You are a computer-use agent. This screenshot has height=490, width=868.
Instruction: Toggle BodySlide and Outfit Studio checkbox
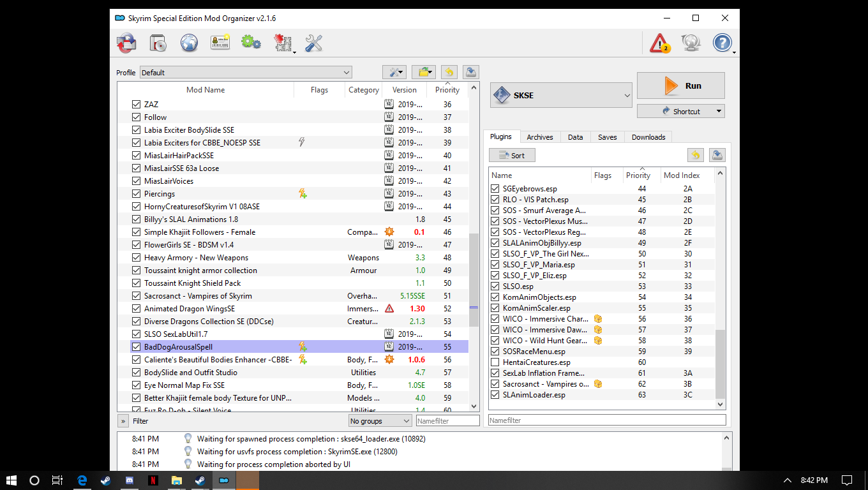(136, 373)
